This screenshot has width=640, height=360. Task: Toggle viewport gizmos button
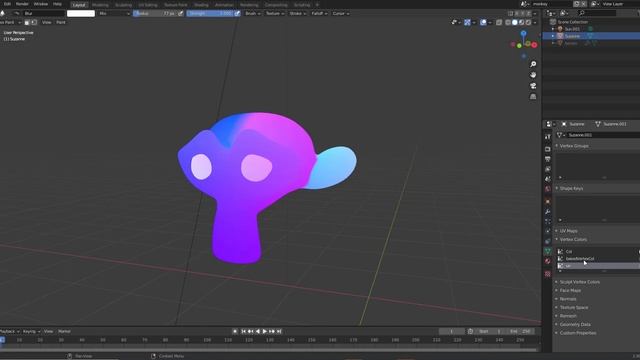pyautogui.click(x=467, y=22)
